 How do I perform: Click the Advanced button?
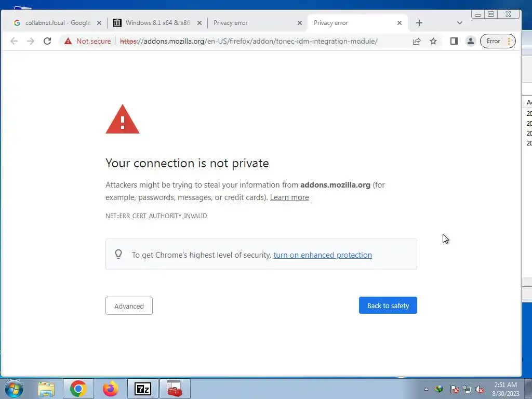click(x=129, y=305)
